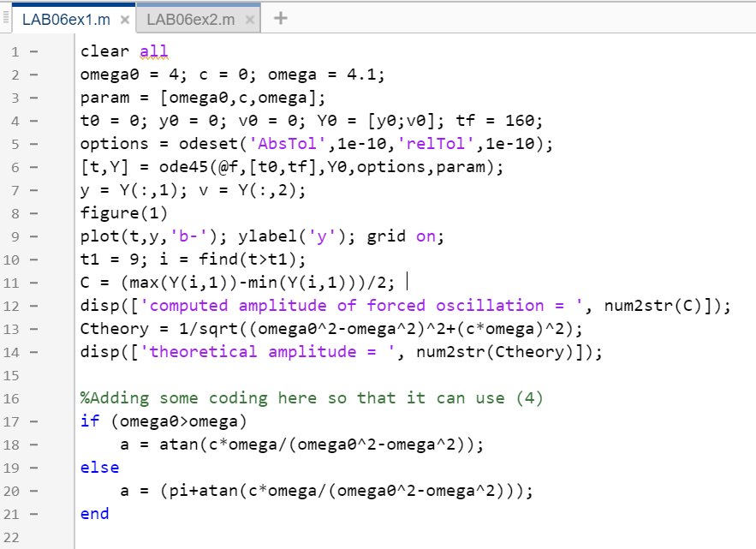Open a new editor tab with plus
This screenshot has height=549, width=756.
[x=280, y=19]
